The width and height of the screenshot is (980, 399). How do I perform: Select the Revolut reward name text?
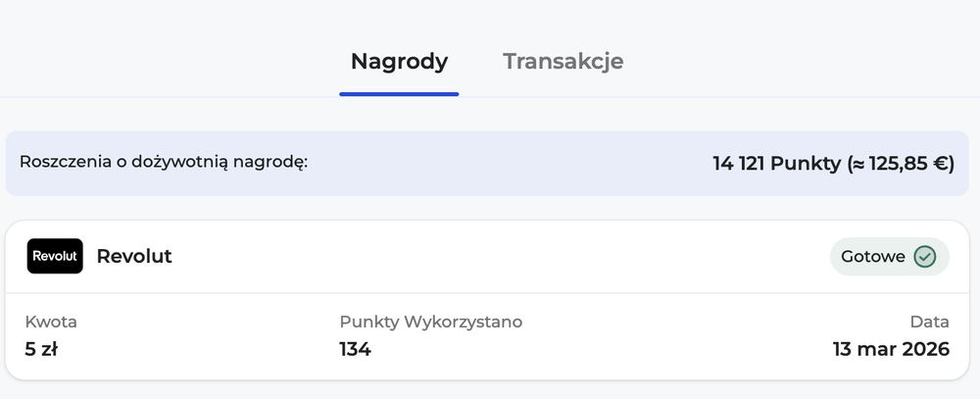tap(134, 257)
